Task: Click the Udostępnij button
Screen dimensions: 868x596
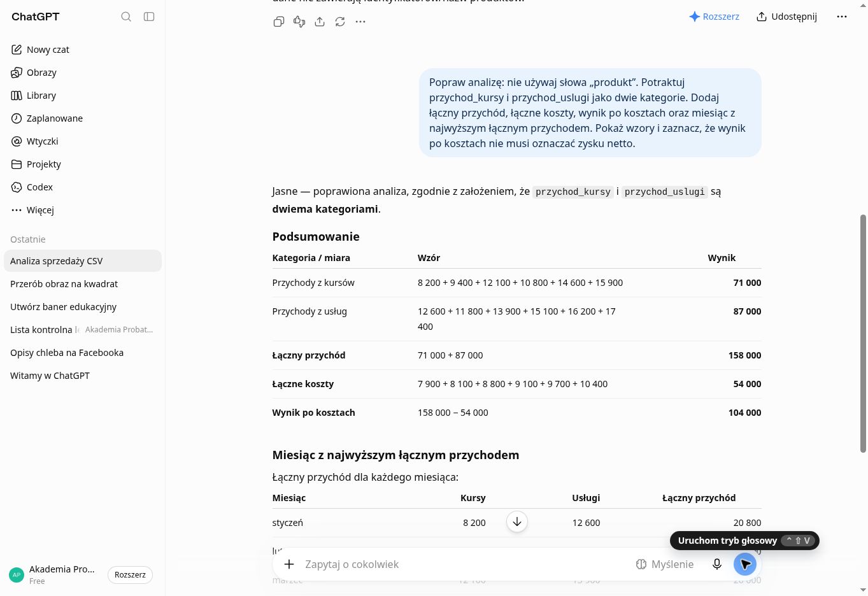Action: [787, 17]
